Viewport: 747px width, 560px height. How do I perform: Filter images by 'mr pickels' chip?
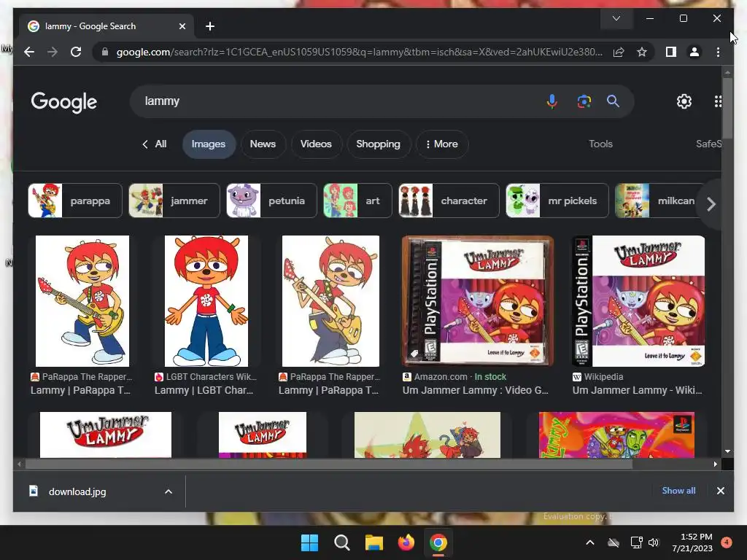tap(557, 201)
